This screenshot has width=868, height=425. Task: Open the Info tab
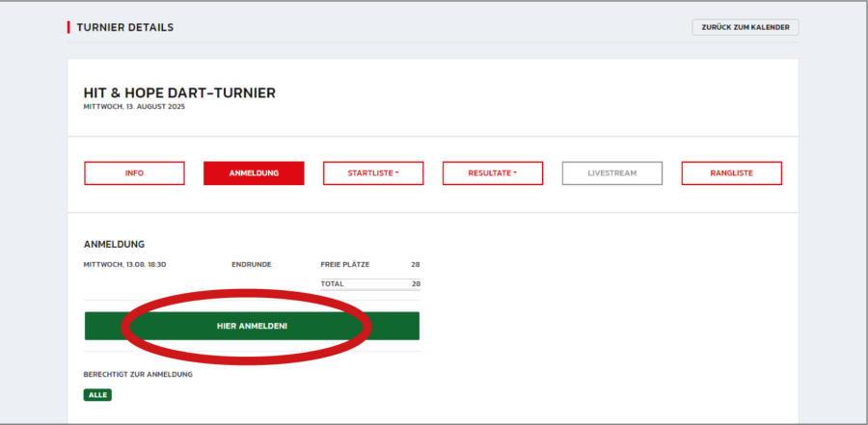pyautogui.click(x=134, y=173)
